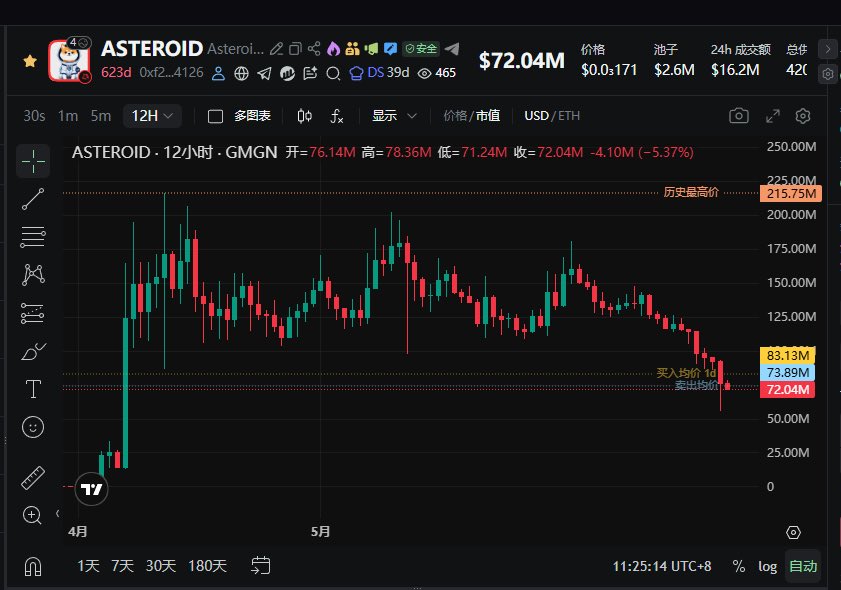This screenshot has width=841, height=590.
Task: Click the eye watchers count 465
Action: pos(437,73)
